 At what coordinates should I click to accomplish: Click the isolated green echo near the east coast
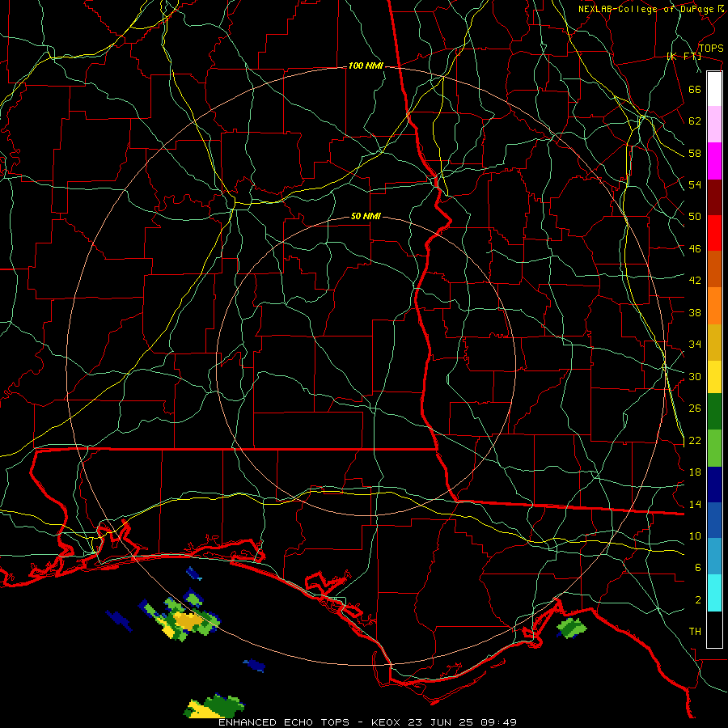[572, 627]
